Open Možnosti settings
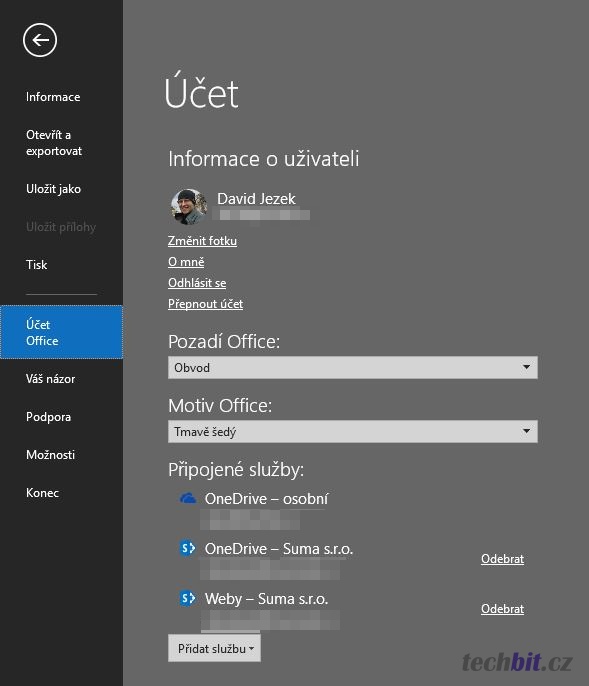Image resolution: width=589 pixels, height=686 pixels. 50,455
